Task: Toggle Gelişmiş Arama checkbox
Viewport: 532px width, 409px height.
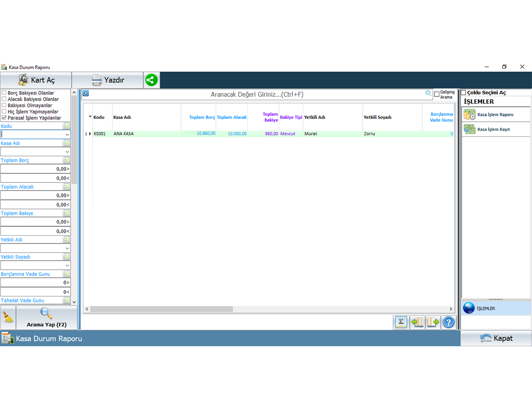Action: coord(436,94)
